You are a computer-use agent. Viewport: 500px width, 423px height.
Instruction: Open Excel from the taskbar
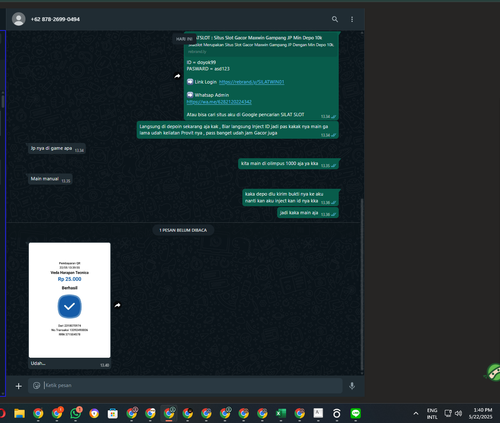click(x=281, y=414)
